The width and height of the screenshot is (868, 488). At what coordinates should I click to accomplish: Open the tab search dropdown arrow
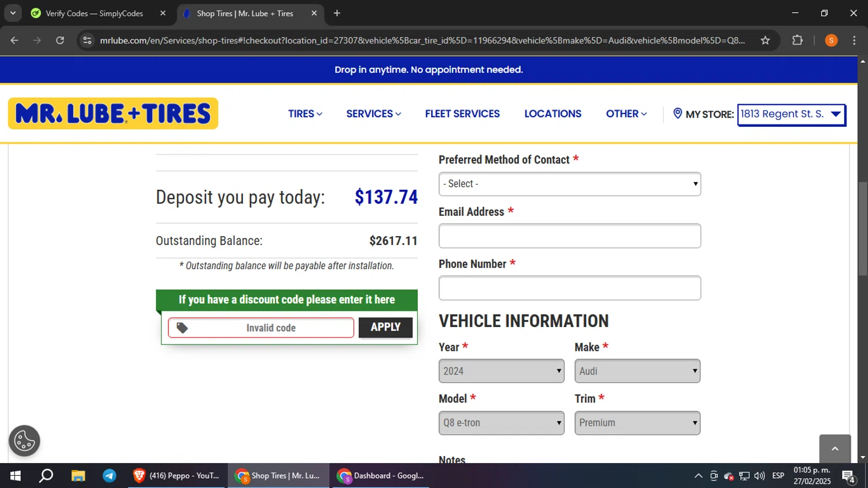(13, 13)
